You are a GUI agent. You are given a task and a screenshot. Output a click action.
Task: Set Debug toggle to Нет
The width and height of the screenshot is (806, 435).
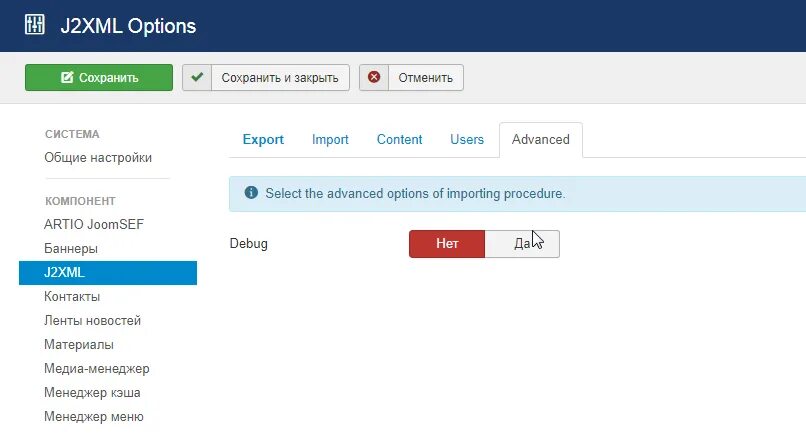pos(447,244)
